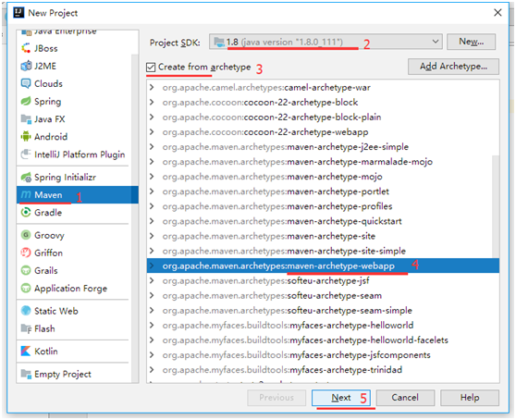Click Add Archetype... button
516x420 pixels.
[x=453, y=67]
